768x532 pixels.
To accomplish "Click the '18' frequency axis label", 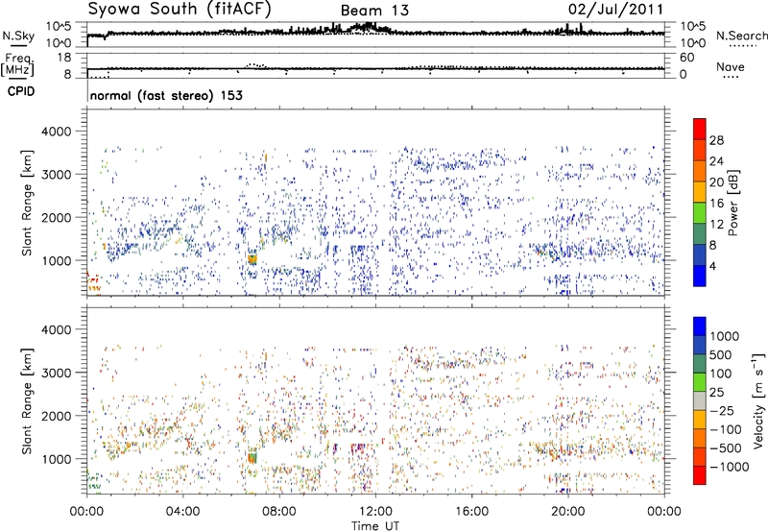I will [64, 58].
